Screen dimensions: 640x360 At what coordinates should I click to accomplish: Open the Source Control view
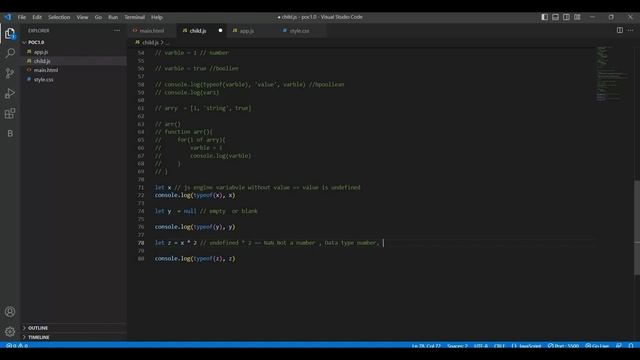tap(10, 73)
